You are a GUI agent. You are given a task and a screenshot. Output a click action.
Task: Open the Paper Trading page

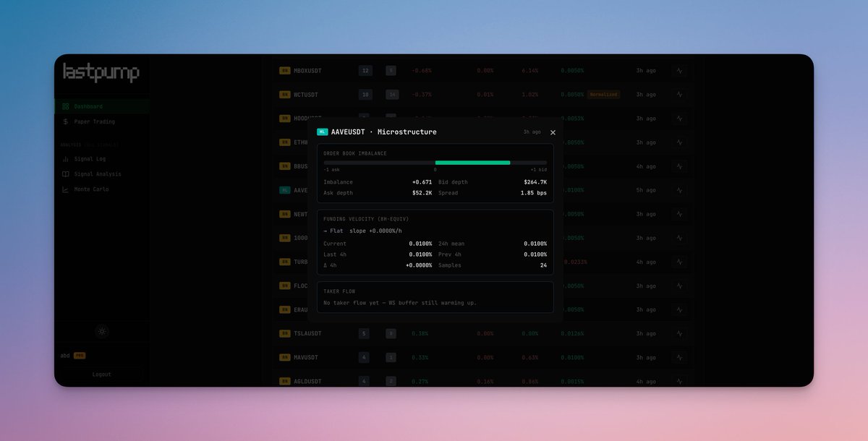point(102,121)
